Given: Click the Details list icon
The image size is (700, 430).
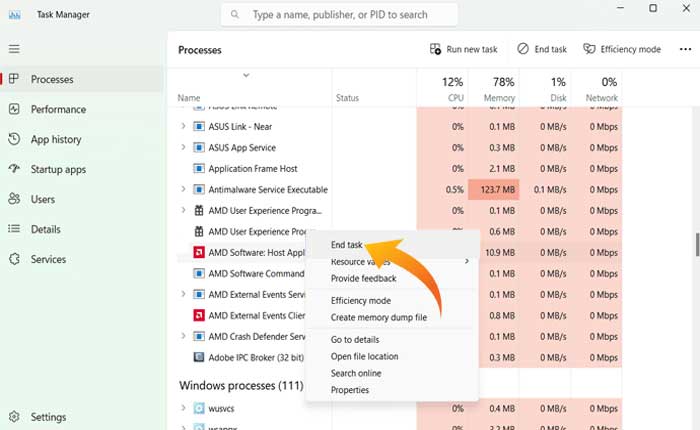Looking at the screenshot, I should pyautogui.click(x=14, y=229).
